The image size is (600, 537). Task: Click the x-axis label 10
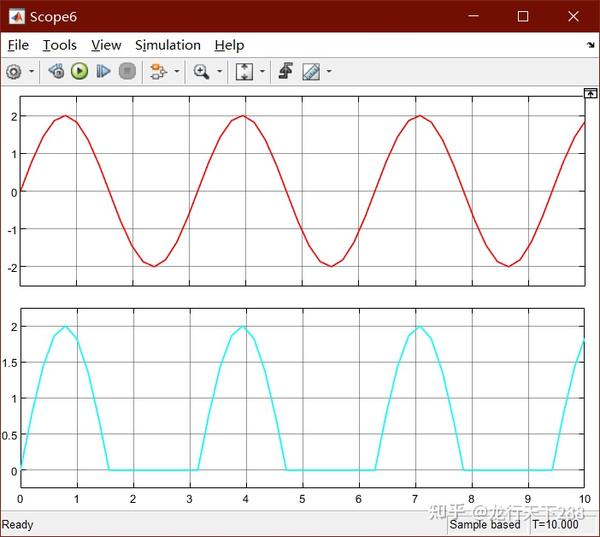[x=585, y=499]
